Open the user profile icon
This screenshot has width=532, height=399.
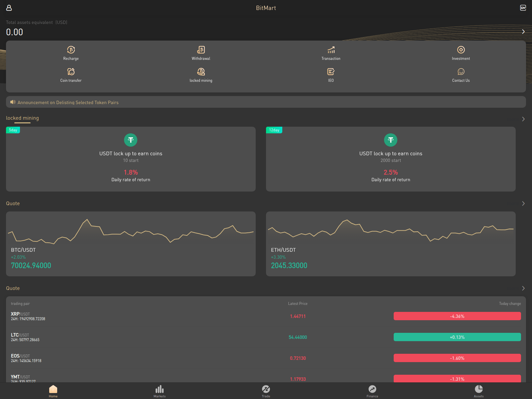[9, 8]
